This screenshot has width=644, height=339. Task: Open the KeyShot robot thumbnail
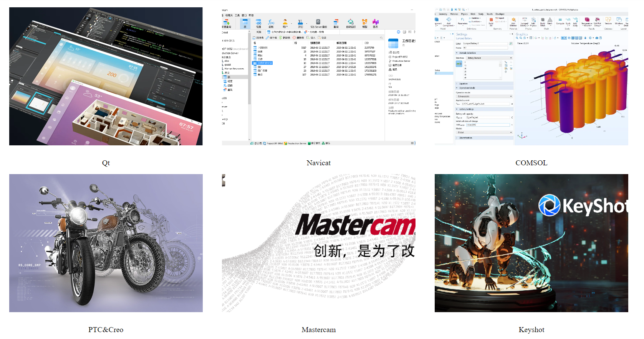click(531, 243)
